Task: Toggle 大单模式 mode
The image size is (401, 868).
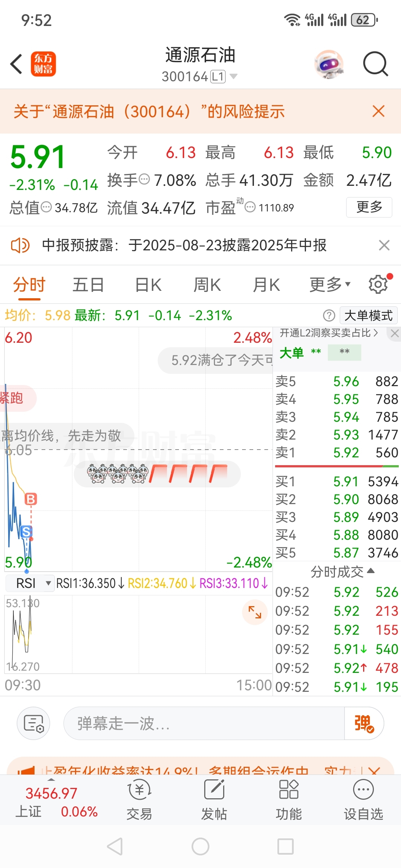Action: (369, 316)
